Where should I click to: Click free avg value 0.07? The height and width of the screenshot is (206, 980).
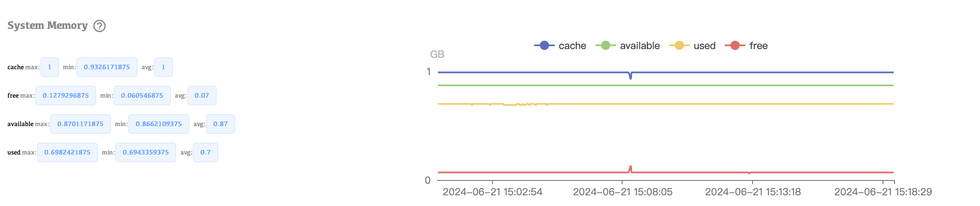202,96
